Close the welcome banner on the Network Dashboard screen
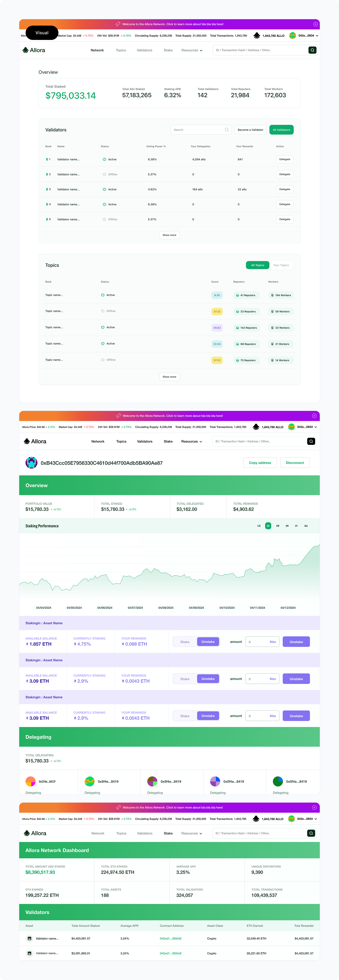339x980 pixels. click(x=314, y=807)
